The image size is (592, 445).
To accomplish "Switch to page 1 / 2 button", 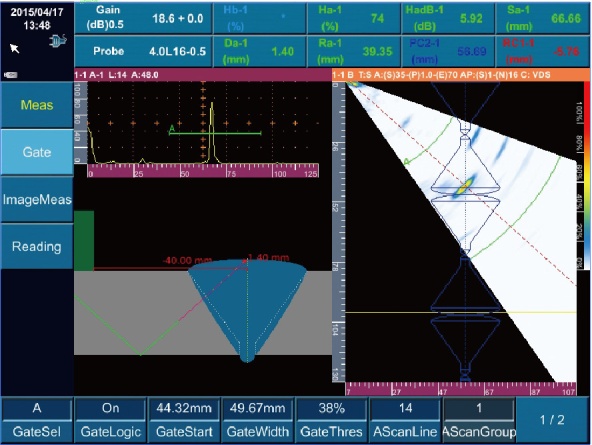I will 552,420.
